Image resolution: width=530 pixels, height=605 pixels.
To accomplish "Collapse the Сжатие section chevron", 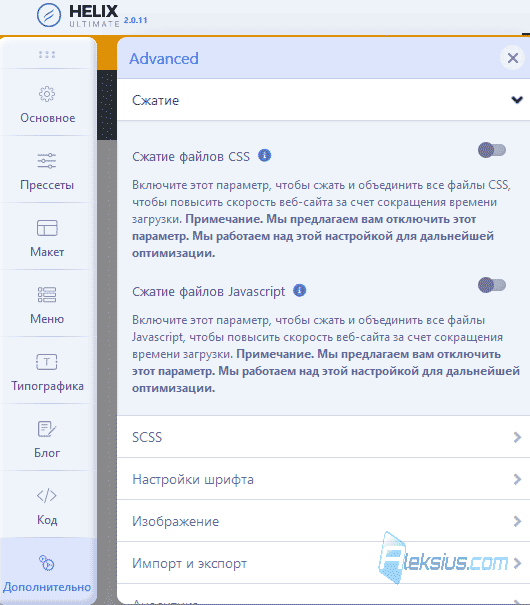I will (x=516, y=100).
